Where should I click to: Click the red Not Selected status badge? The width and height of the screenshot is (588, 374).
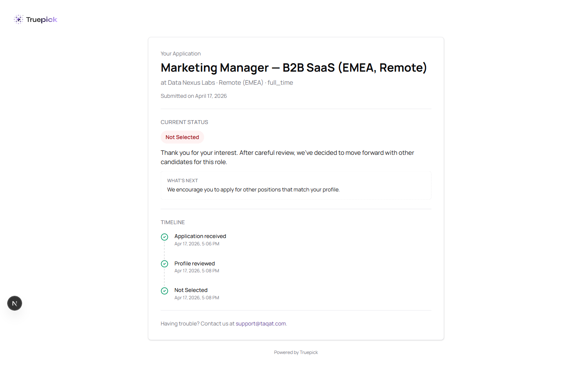pos(182,137)
